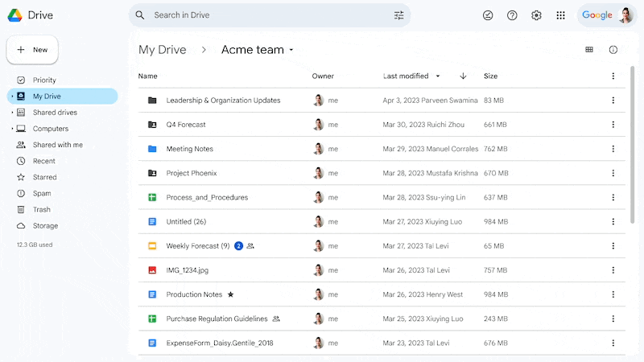Click the Size column header
Viewport: 644px width, 362px height.
pyautogui.click(x=490, y=76)
